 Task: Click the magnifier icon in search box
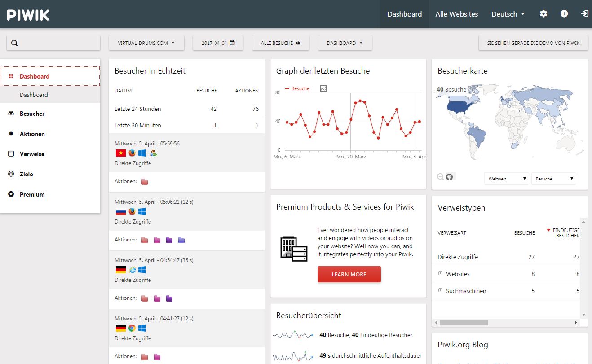coord(14,43)
